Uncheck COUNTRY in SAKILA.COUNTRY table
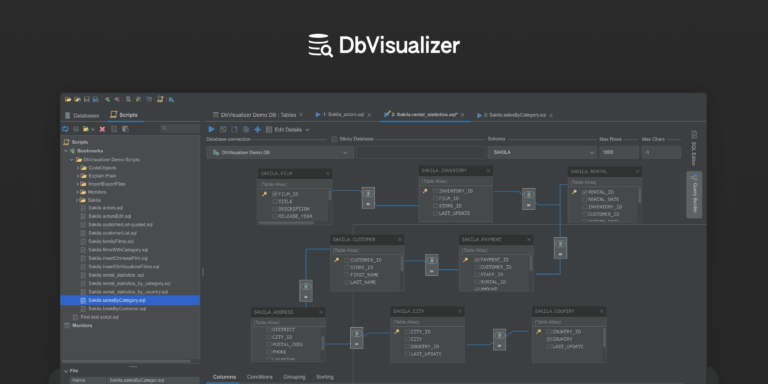This screenshot has height=384, width=768. tap(549, 339)
